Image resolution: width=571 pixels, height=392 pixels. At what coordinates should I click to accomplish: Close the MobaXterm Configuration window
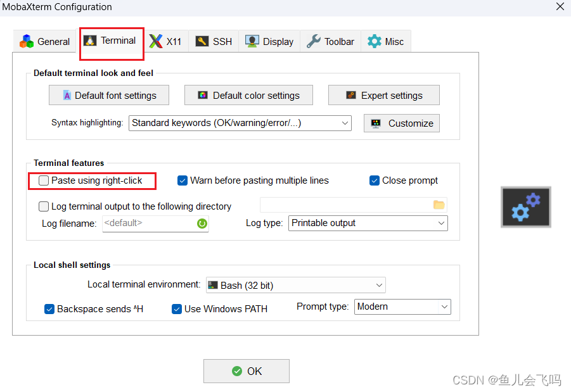[560, 6]
